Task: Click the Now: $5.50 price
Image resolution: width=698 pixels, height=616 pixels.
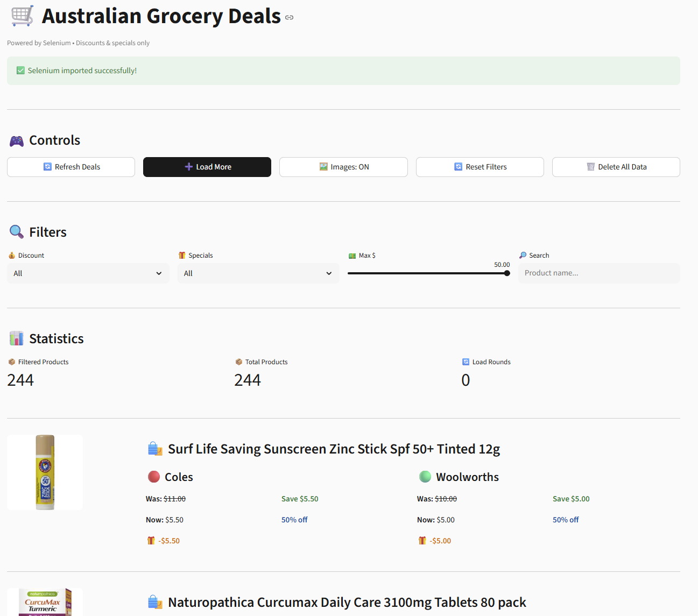Action: tap(165, 520)
